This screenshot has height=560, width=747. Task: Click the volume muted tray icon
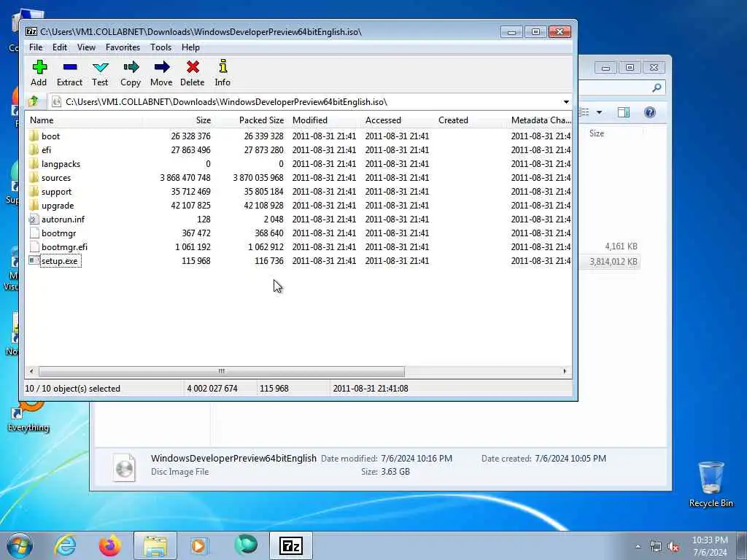(x=673, y=547)
